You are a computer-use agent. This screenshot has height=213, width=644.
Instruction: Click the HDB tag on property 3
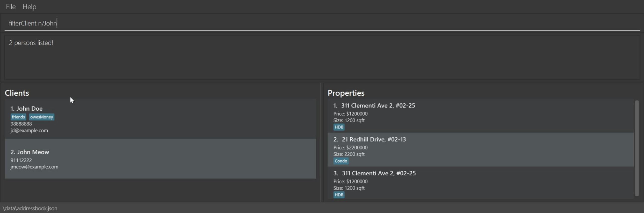tap(339, 195)
